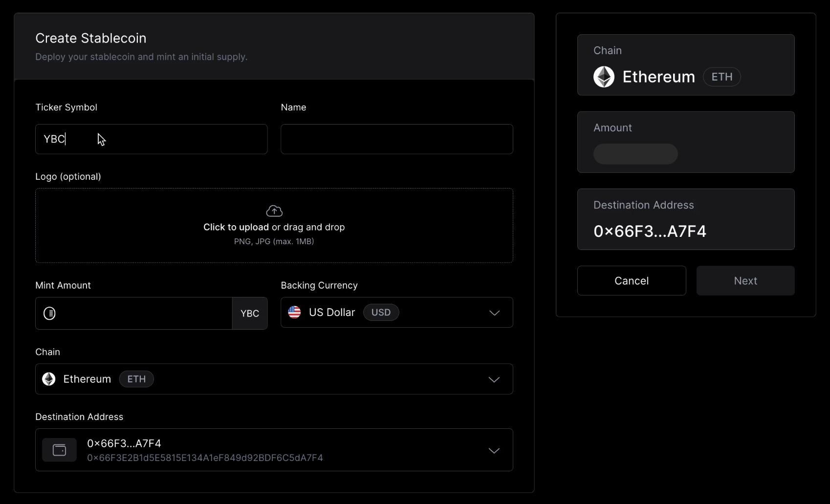Click the US flag icon
830x504 pixels.
294,313
